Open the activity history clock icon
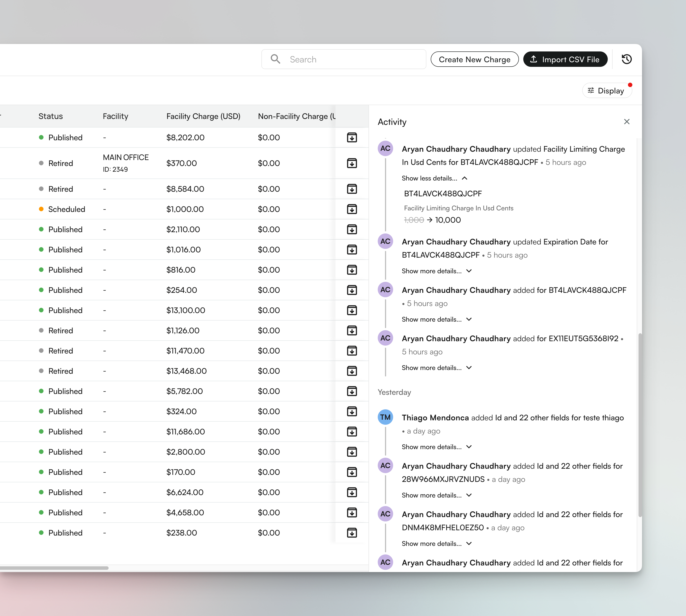Image resolution: width=686 pixels, height=616 pixels. pyautogui.click(x=626, y=59)
